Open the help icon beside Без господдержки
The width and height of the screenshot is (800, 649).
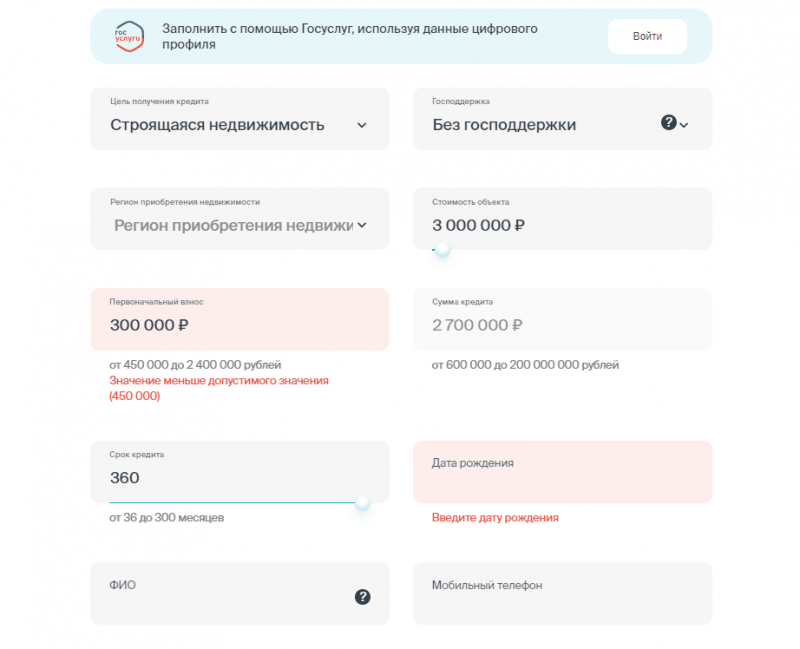pos(670,122)
